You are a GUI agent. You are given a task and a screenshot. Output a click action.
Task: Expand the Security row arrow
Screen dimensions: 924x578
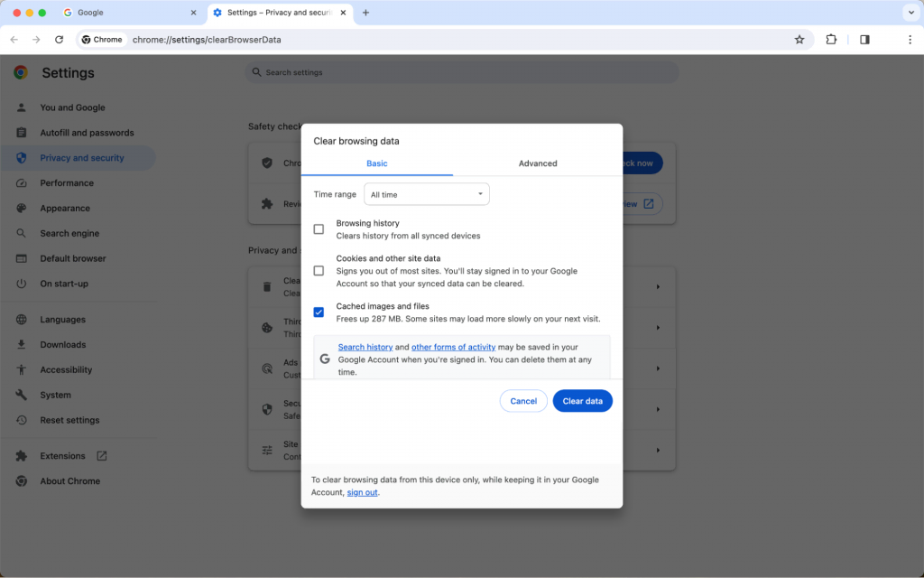[658, 409]
